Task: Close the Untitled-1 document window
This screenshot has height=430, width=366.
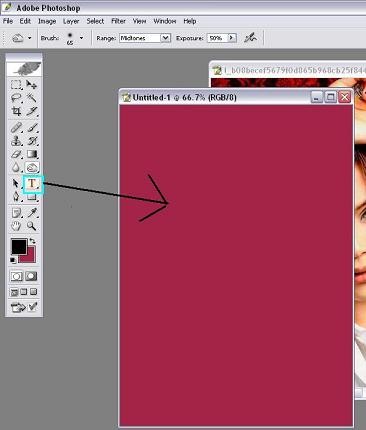Action: 344,97
